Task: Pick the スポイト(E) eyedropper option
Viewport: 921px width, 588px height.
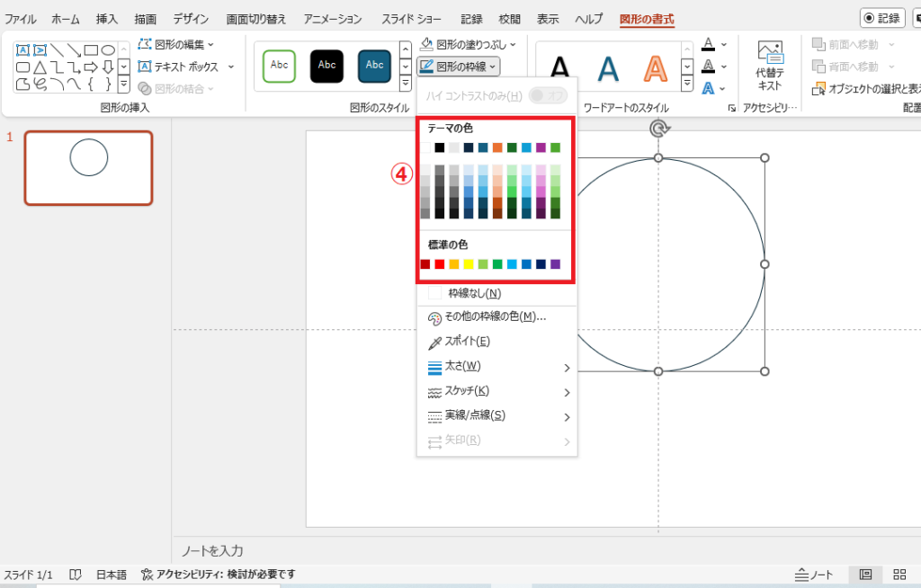Action: 496,343
